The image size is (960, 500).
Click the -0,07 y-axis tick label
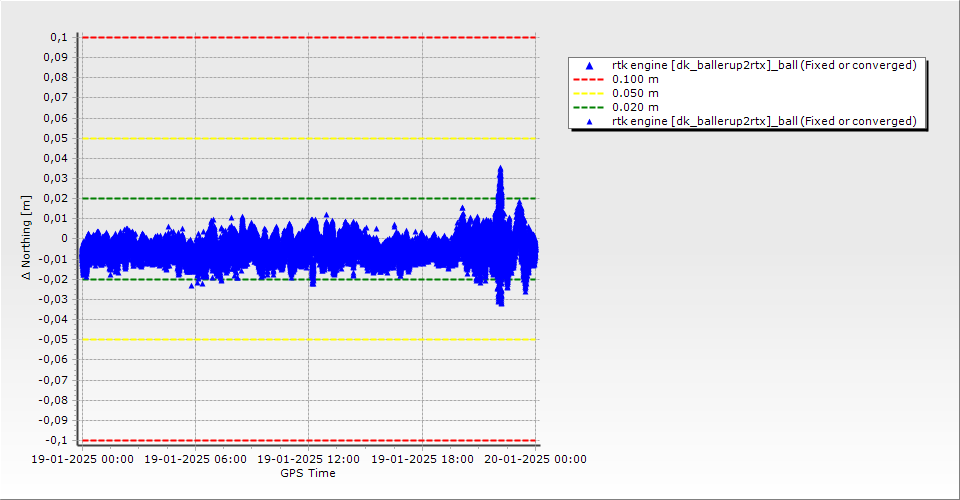coord(53,380)
